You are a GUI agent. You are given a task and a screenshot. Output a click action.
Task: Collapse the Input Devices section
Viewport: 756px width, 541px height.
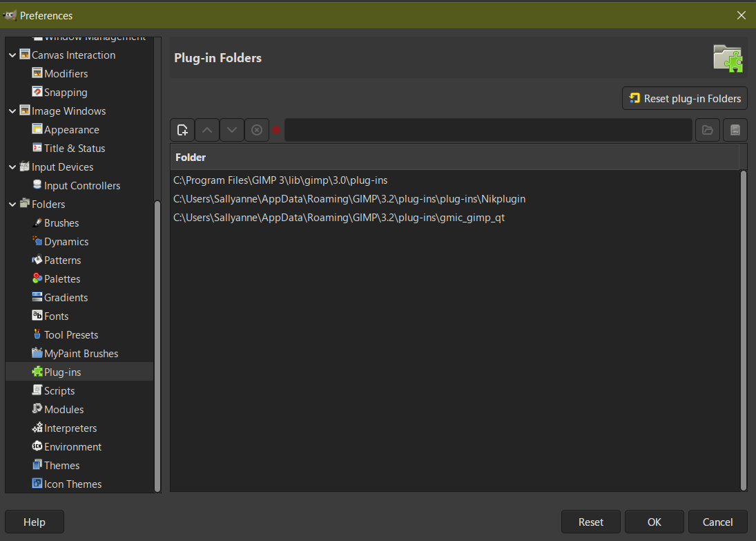[12, 167]
